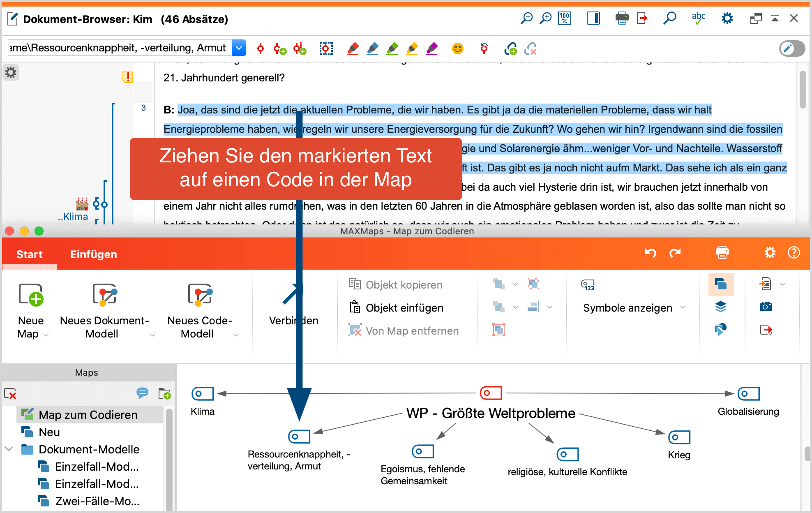Open the Emoticode smiley tool
This screenshot has width=812, height=513.
(x=458, y=48)
